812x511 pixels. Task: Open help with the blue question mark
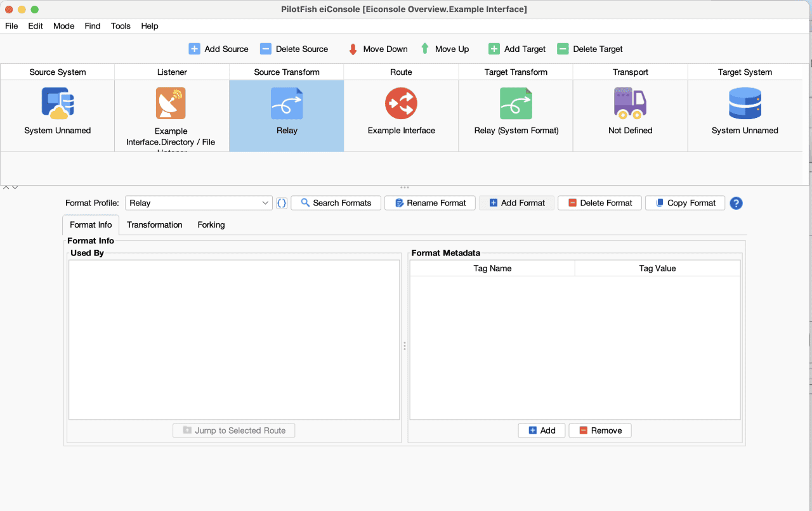pos(736,203)
